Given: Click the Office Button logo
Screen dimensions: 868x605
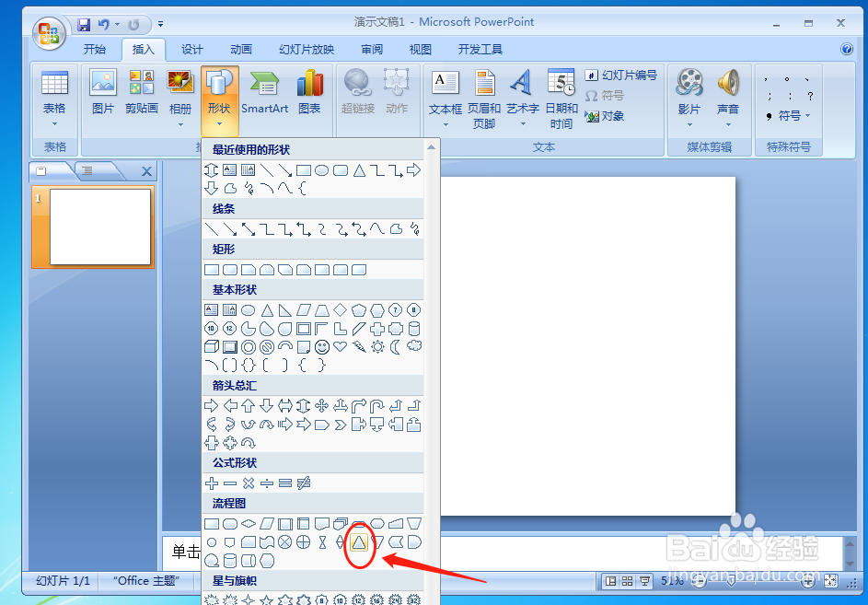Looking at the screenshot, I should pos(50,34).
